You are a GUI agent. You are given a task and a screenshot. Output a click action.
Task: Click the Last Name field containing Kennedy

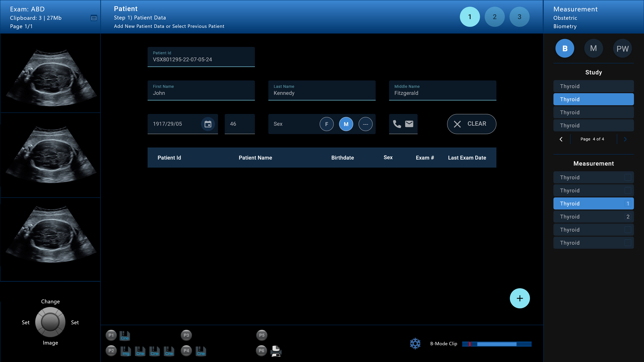pos(322,90)
